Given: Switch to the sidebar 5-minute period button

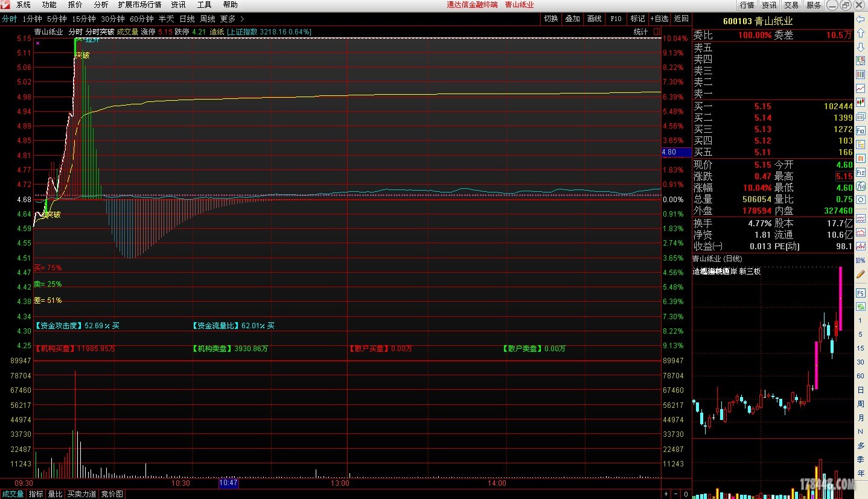Looking at the screenshot, I should coord(861,334).
